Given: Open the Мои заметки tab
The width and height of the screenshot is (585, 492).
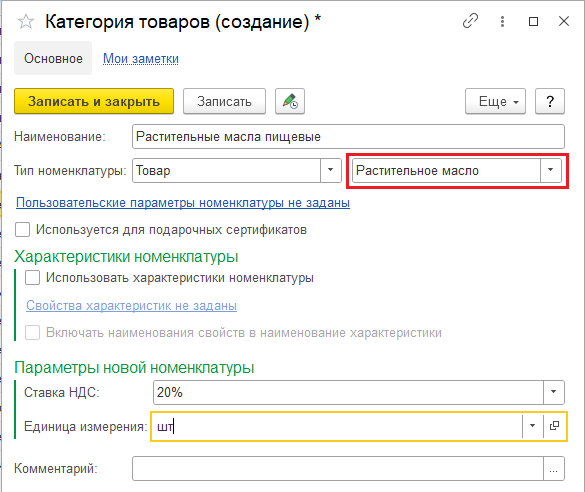Looking at the screenshot, I should coord(141,59).
